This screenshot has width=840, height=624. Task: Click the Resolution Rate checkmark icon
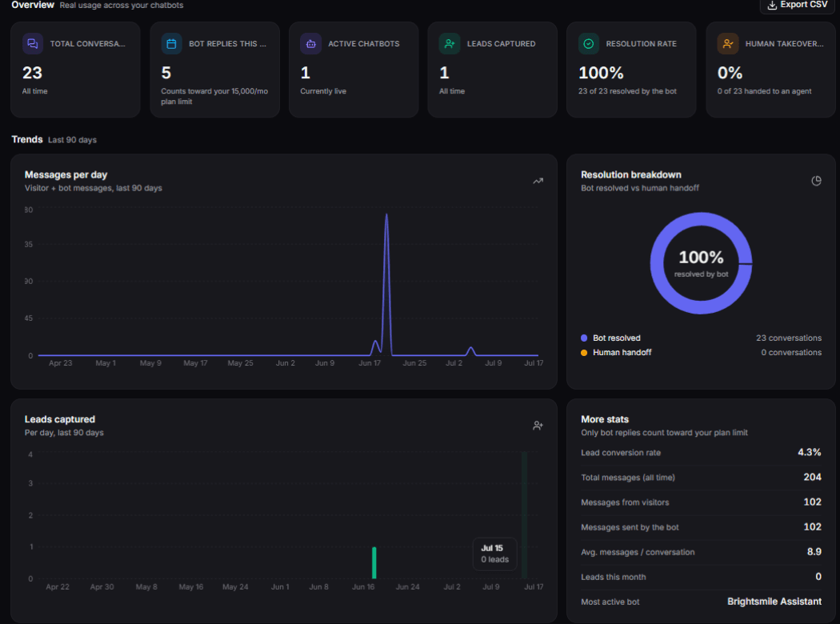[x=589, y=44]
